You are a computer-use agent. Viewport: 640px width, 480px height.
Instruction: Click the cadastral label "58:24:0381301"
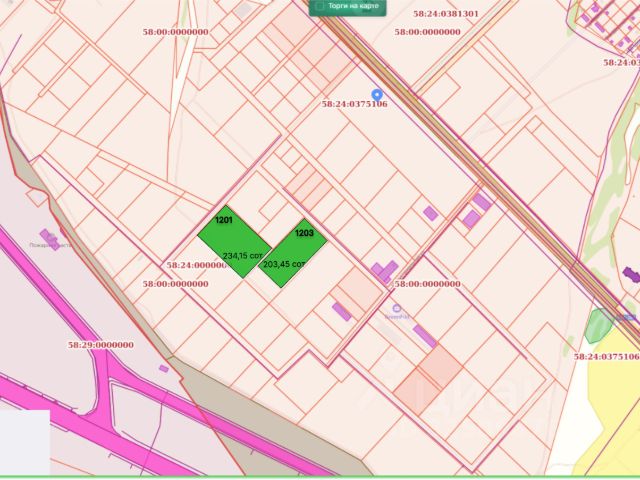click(x=446, y=14)
